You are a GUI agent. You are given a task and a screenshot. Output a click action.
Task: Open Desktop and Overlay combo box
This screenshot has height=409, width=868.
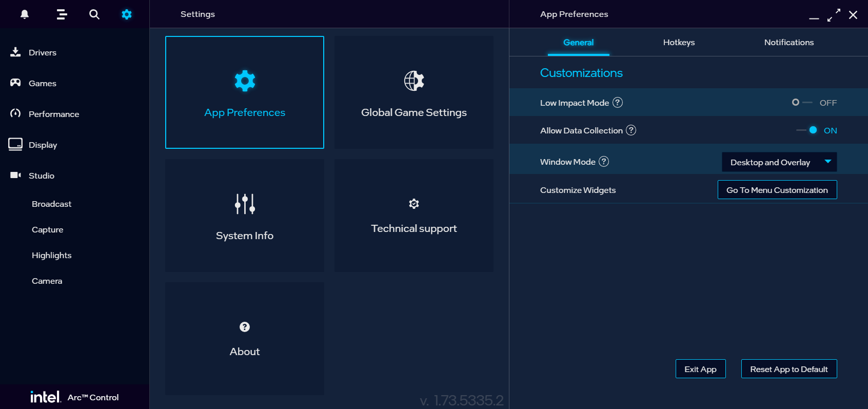click(779, 162)
